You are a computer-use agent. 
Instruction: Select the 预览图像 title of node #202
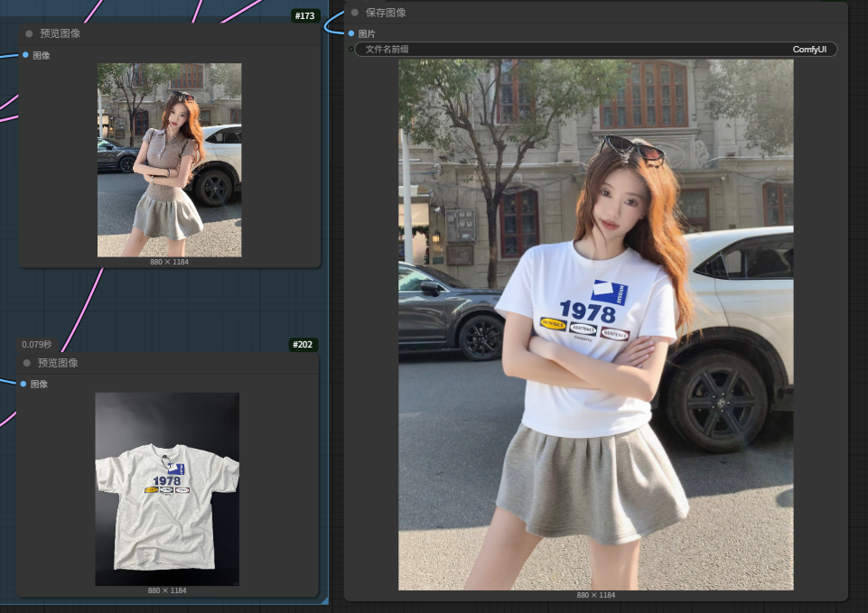click(x=58, y=363)
